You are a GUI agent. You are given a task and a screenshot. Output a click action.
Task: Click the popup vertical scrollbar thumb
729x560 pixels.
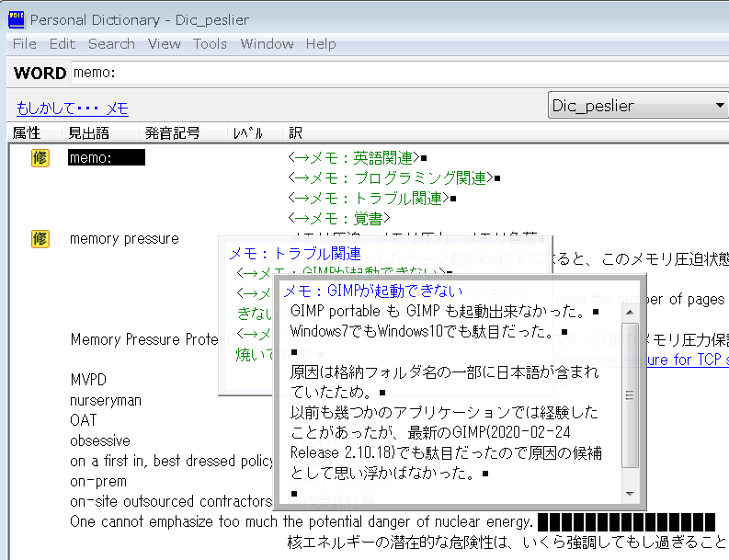point(630,395)
